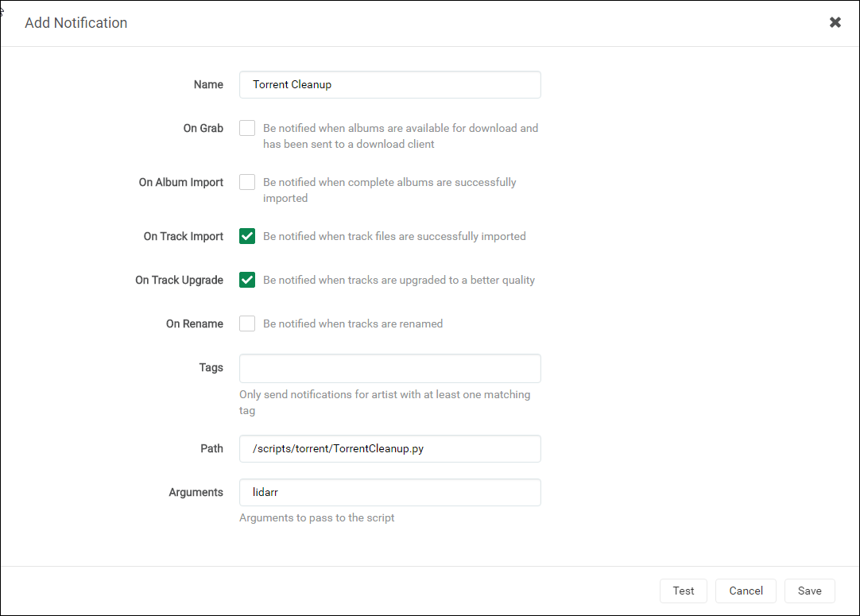860x616 pixels.
Task: Save the Torrent Cleanup notification
Action: [x=809, y=591]
